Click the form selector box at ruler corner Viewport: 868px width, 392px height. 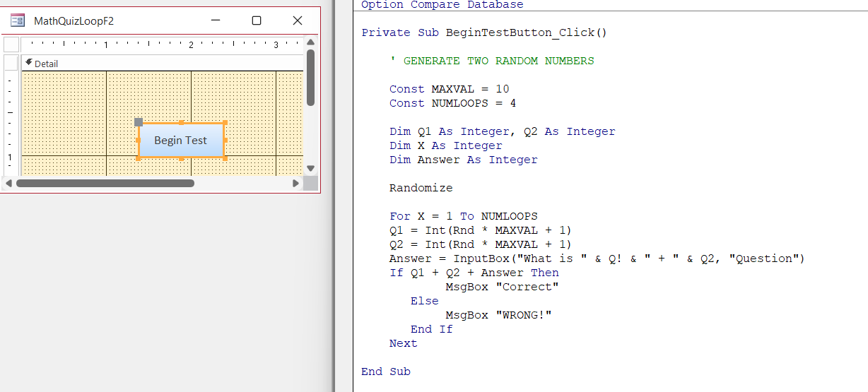(11, 44)
